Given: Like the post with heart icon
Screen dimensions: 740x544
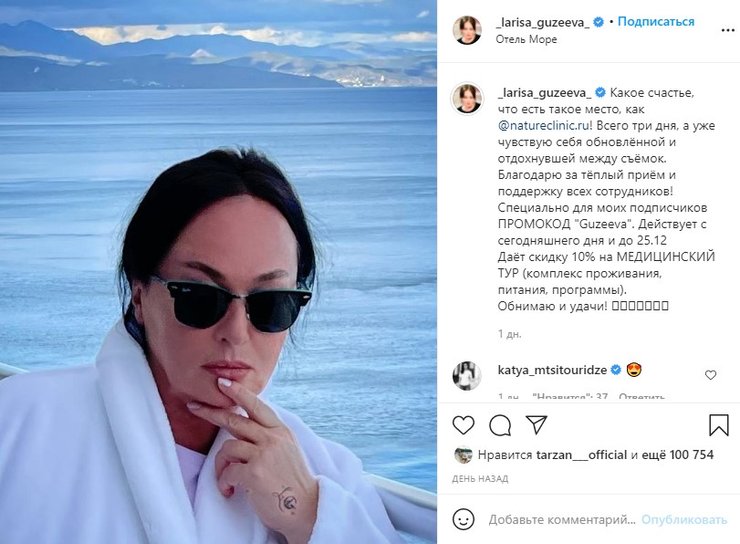Looking at the screenshot, I should (x=463, y=426).
